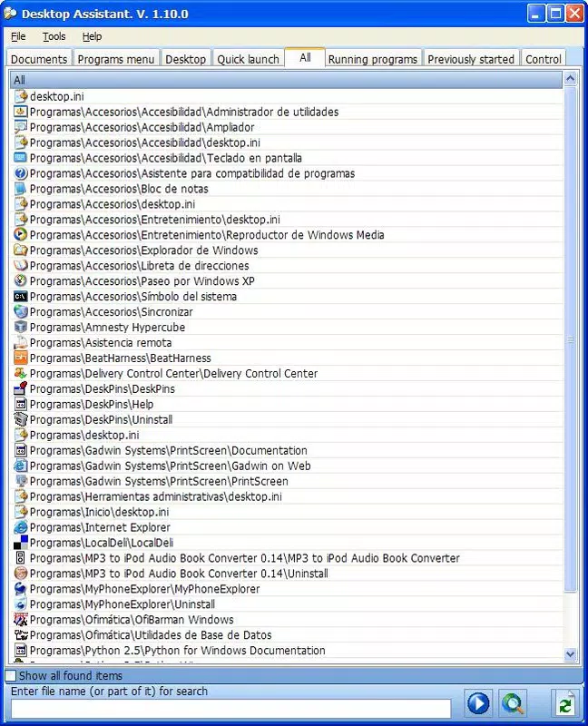Screen dimensions: 588x726
Task: Click the All list column header
Action: pyautogui.click(x=286, y=80)
